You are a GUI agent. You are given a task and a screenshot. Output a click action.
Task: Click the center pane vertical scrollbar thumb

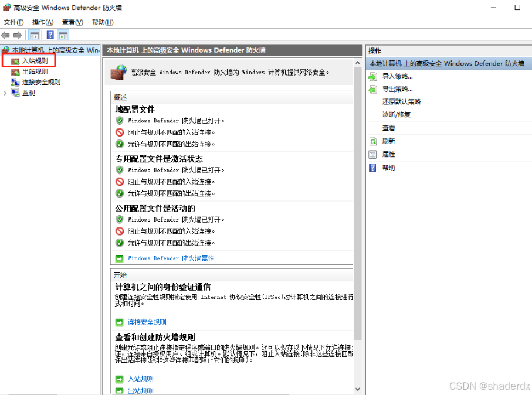[357, 203]
